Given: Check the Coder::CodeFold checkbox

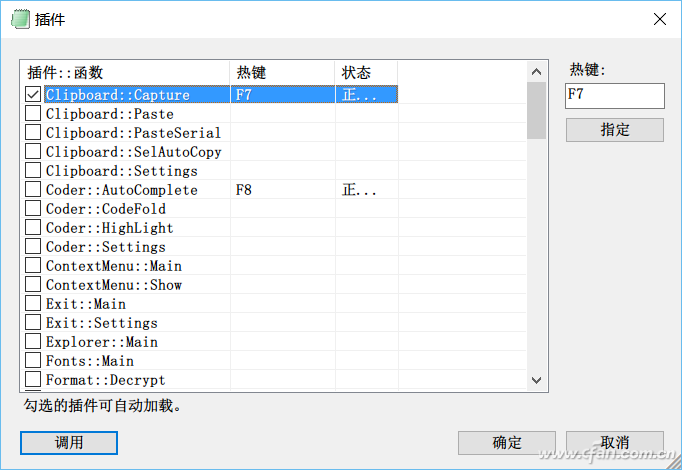Looking at the screenshot, I should click(x=33, y=209).
